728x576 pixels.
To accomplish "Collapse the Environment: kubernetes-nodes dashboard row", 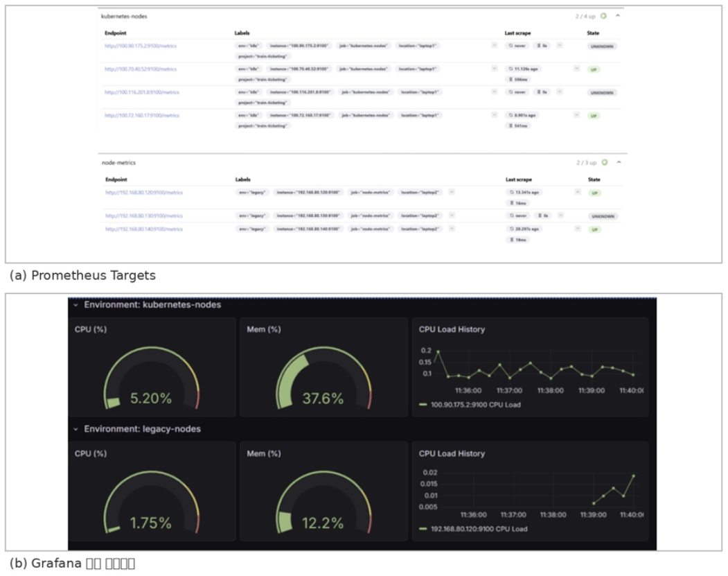I will pyautogui.click(x=76, y=305).
